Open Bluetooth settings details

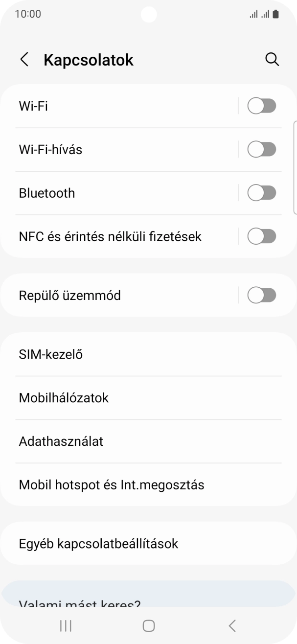point(98,193)
